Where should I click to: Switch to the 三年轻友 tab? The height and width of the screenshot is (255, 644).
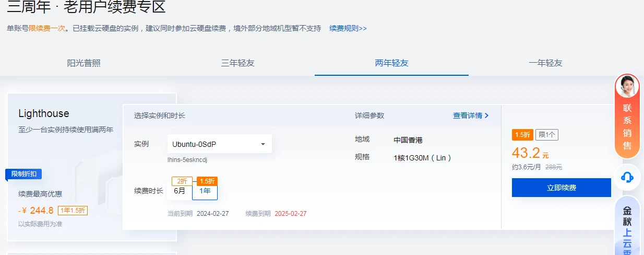click(237, 63)
